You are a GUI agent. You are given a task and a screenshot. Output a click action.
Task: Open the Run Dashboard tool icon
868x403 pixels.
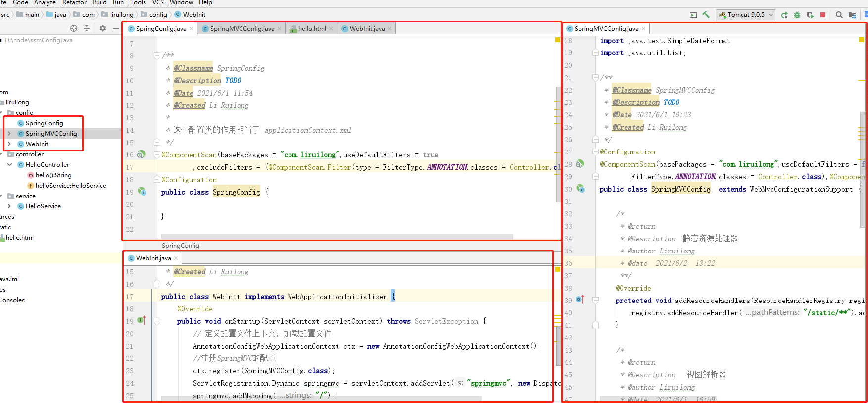pyautogui.click(x=693, y=15)
